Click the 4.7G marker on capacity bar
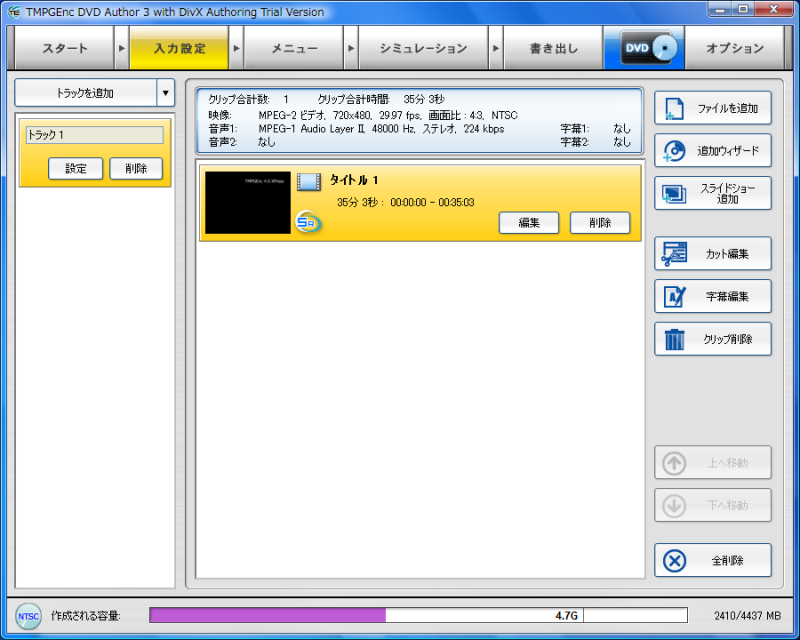This screenshot has width=800, height=640. click(566, 616)
